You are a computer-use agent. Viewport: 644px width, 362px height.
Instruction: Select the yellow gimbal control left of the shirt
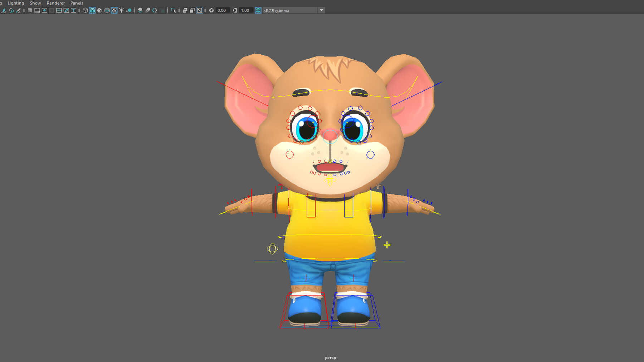272,249
